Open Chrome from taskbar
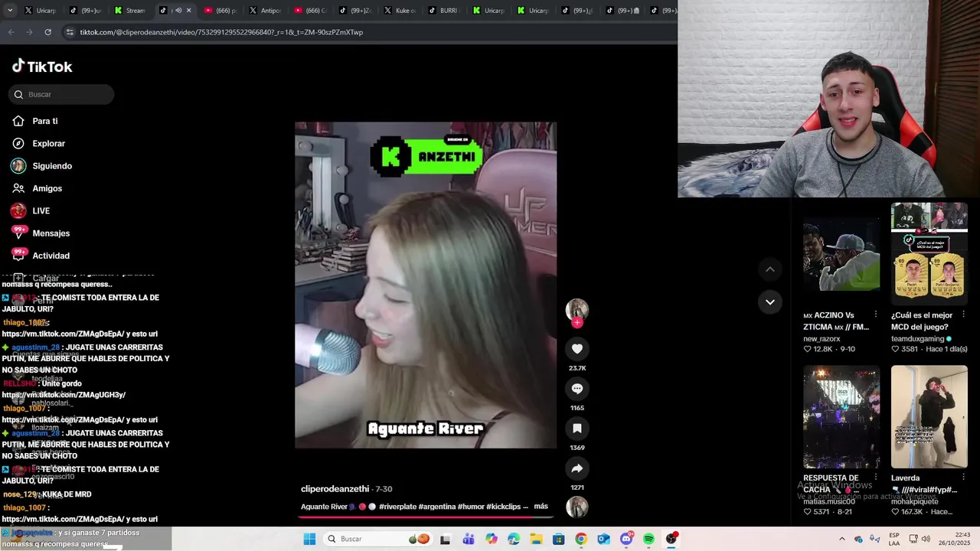This screenshot has height=551, width=980. tap(581, 539)
